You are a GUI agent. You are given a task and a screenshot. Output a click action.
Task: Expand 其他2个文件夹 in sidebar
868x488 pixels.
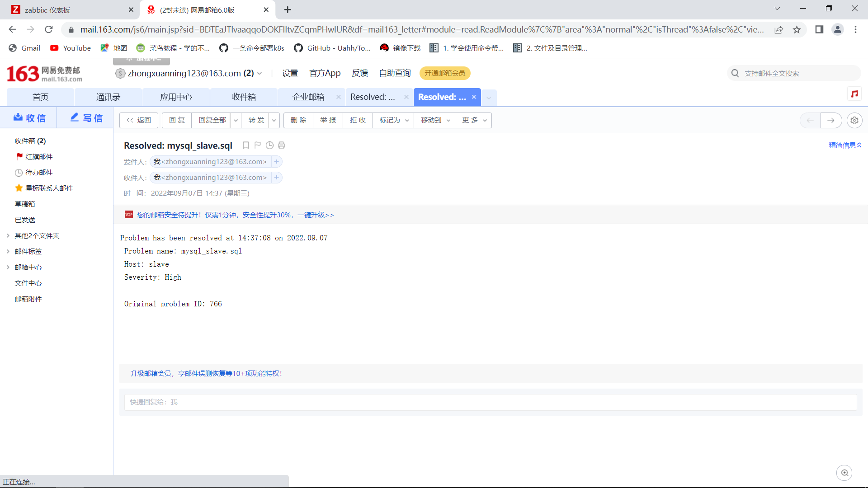(8, 235)
